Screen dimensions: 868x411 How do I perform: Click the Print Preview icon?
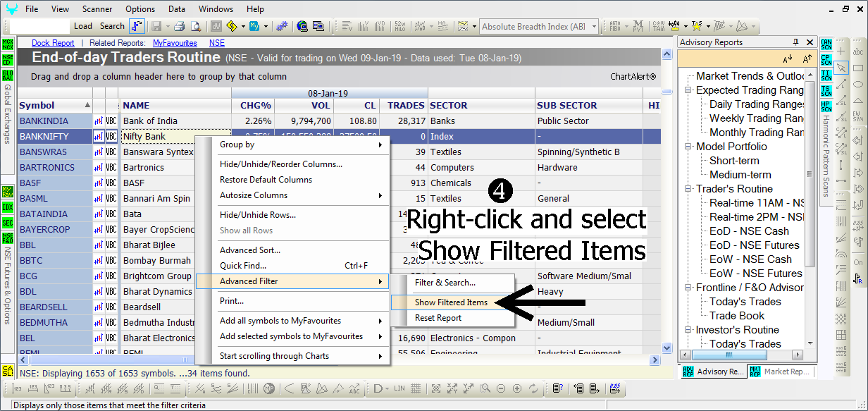tap(196, 26)
